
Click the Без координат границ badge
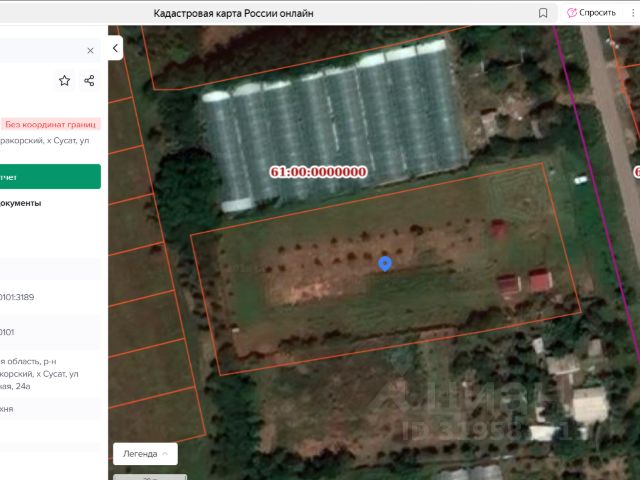[x=51, y=124]
